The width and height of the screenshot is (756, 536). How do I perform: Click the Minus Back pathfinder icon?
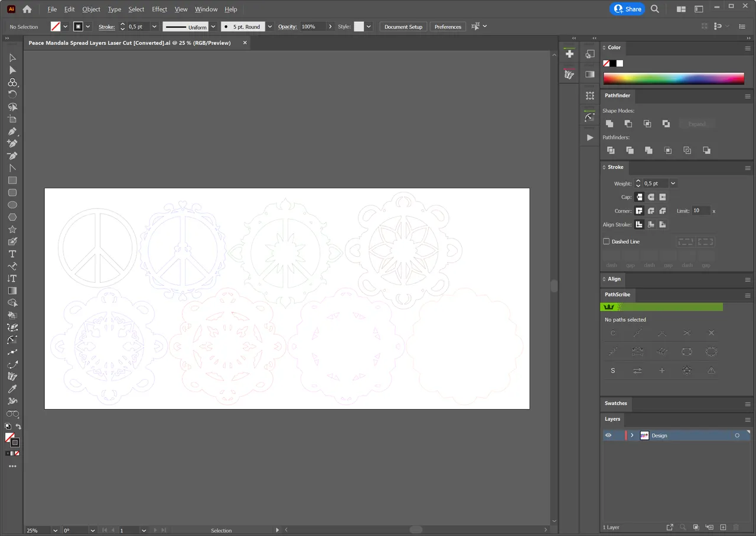706,151
